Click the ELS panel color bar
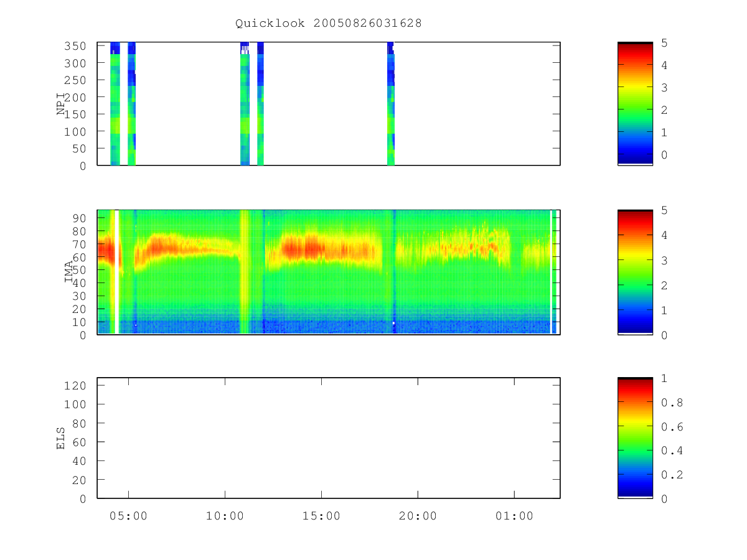Viewport: 747px width, 560px height. (x=635, y=438)
